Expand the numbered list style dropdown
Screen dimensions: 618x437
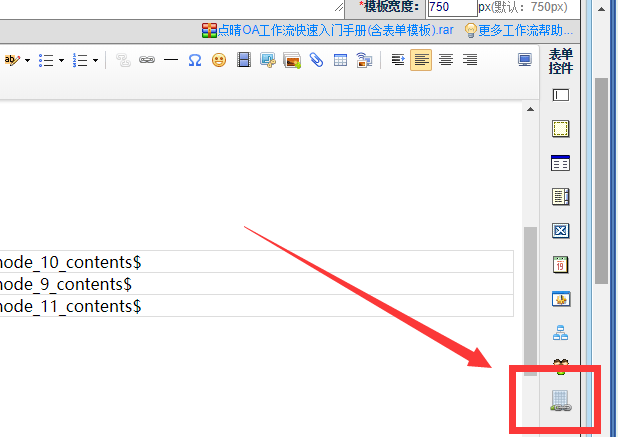click(x=95, y=60)
